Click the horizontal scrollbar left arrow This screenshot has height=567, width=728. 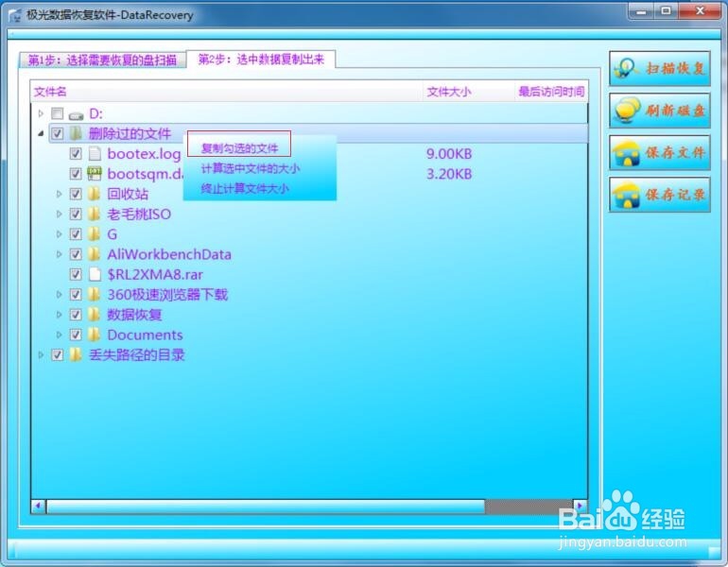click(x=39, y=507)
